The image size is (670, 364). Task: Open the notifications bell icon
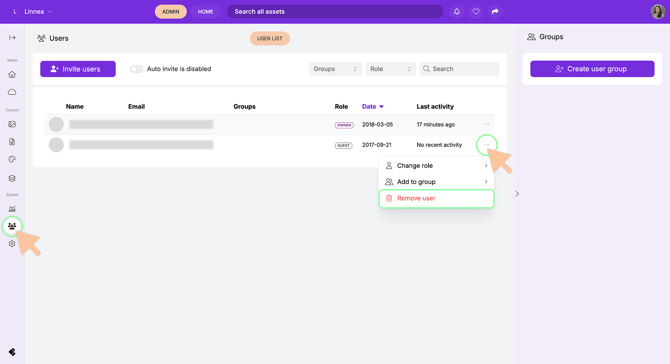coord(457,12)
